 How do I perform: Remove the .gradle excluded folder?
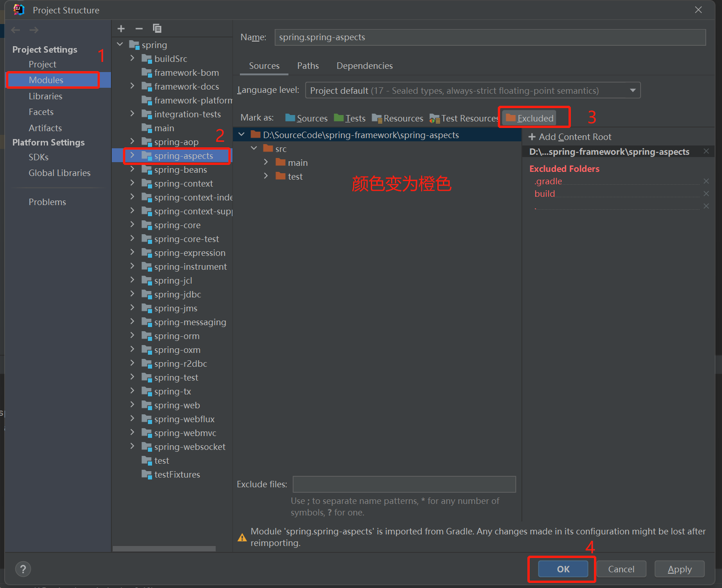(x=706, y=181)
